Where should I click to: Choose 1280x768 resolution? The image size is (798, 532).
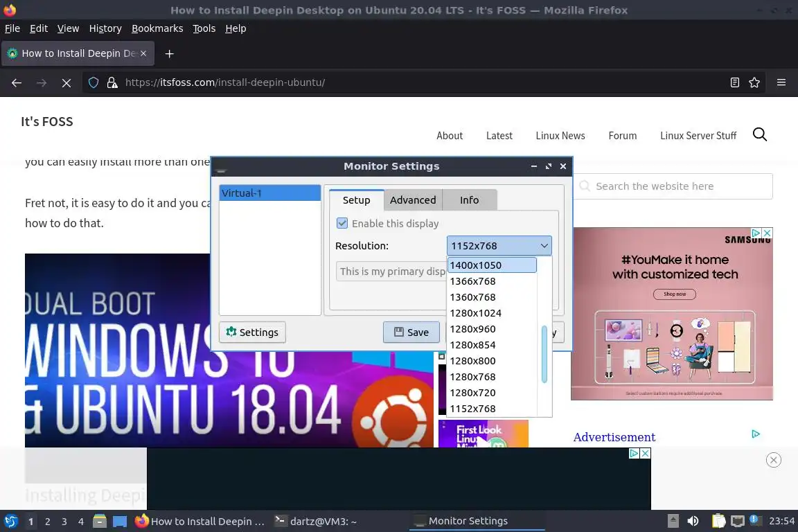click(x=492, y=377)
